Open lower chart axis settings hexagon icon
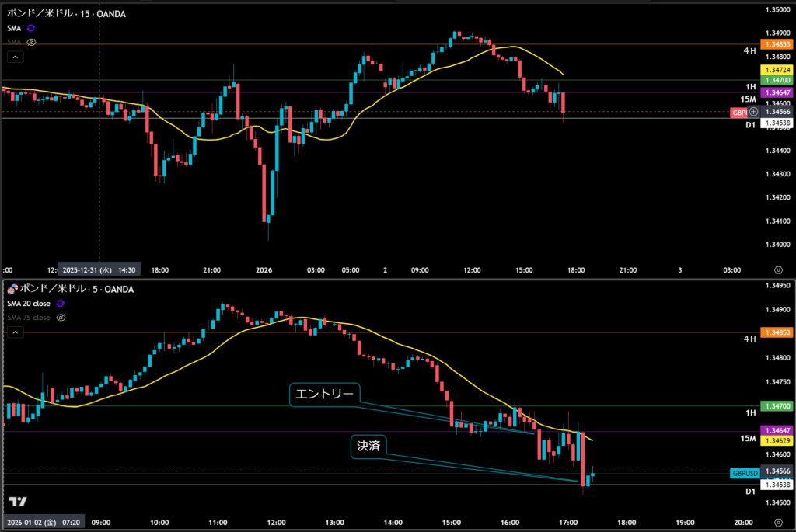The width and height of the screenshot is (796, 532). click(x=778, y=522)
